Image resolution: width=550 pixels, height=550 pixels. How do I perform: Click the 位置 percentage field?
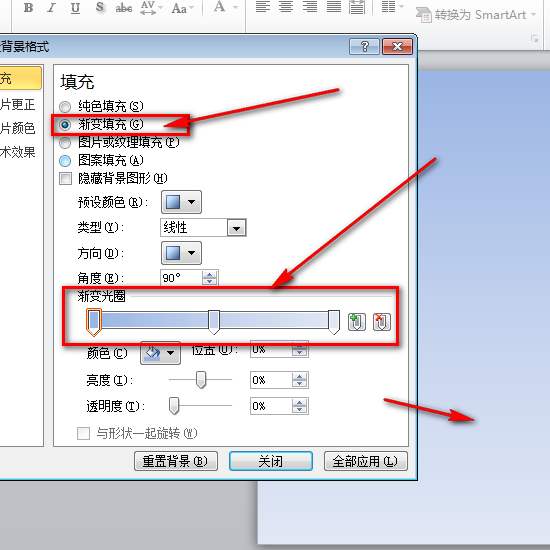[270, 349]
